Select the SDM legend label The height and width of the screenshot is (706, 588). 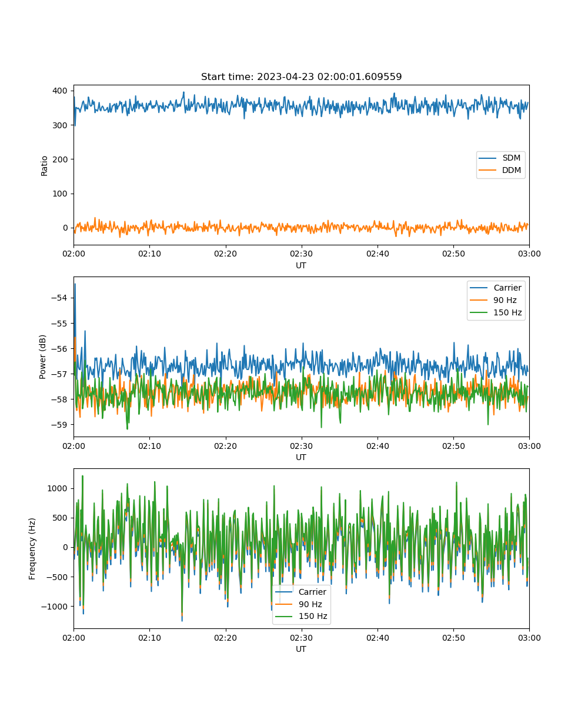pyautogui.click(x=512, y=158)
